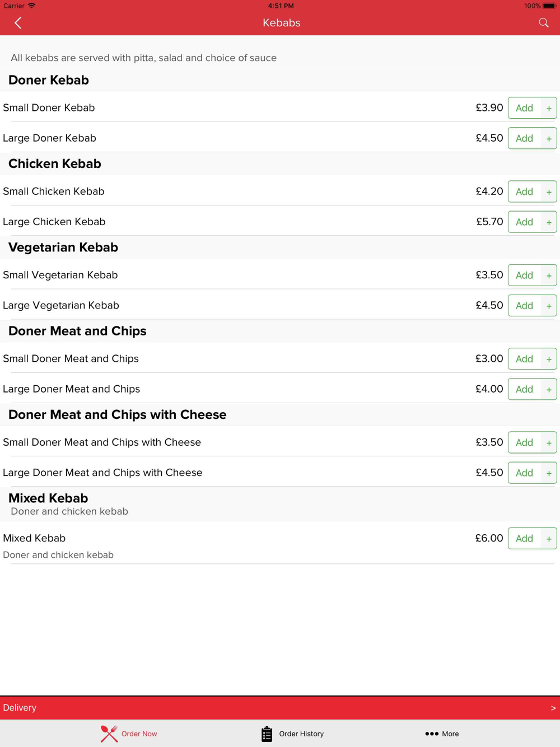Click plus for Large Doner Meat Chips Cheese
Viewport: 560px width, 747px height.
549,473
